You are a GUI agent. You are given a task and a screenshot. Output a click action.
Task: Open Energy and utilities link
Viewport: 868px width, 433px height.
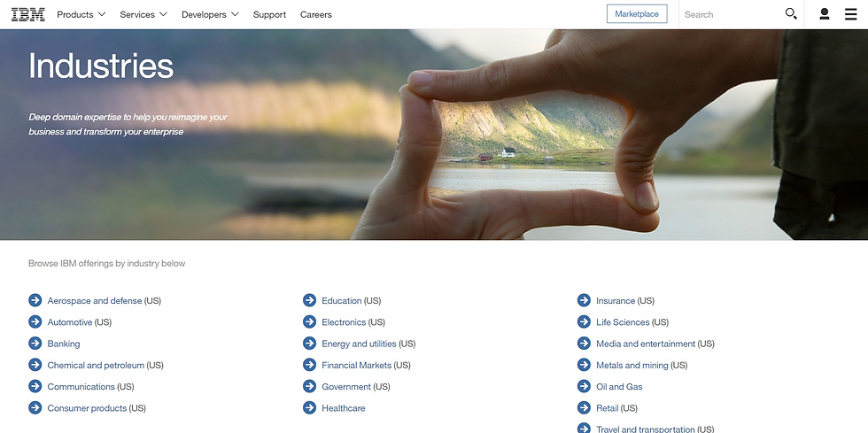click(x=359, y=344)
